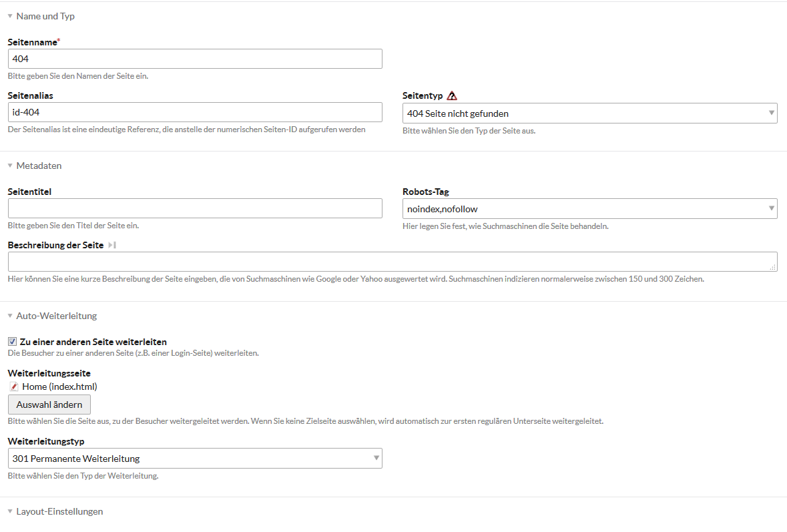This screenshot has width=787, height=532.
Task: Collapse the Metadaten section
Action: coord(39,166)
